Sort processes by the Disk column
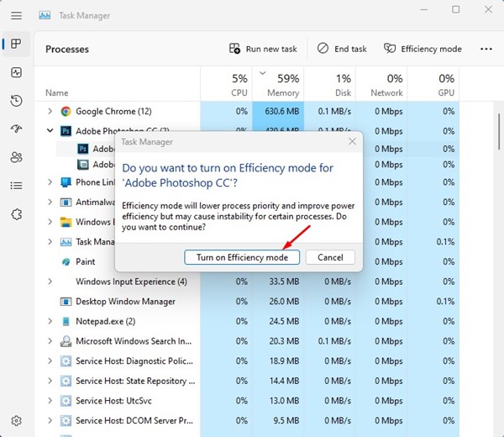This screenshot has width=504, height=437. click(x=330, y=84)
